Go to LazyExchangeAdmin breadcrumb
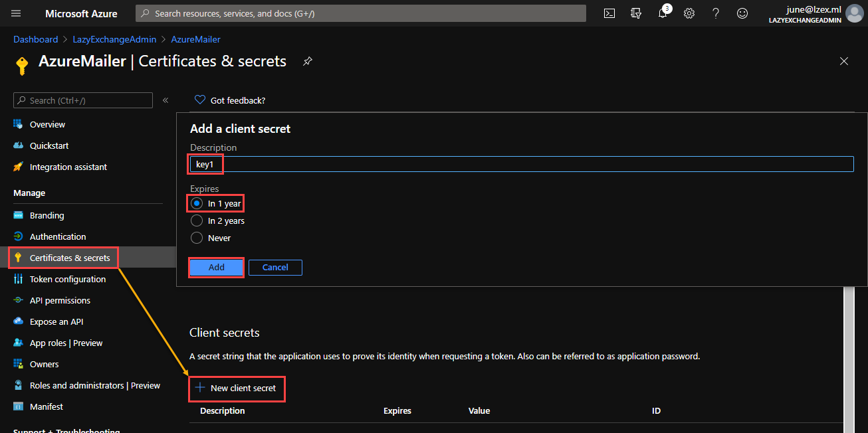The height and width of the screenshot is (433, 868). [114, 39]
